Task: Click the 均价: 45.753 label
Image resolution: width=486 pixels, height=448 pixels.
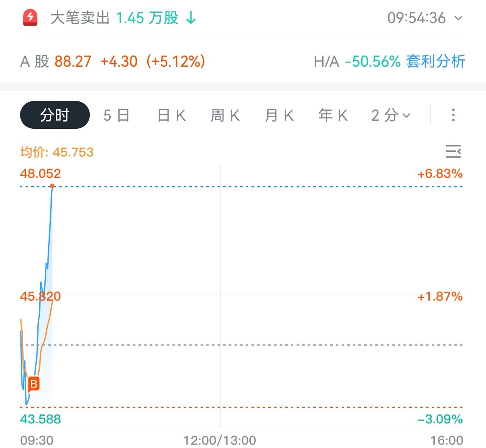Action: point(57,152)
